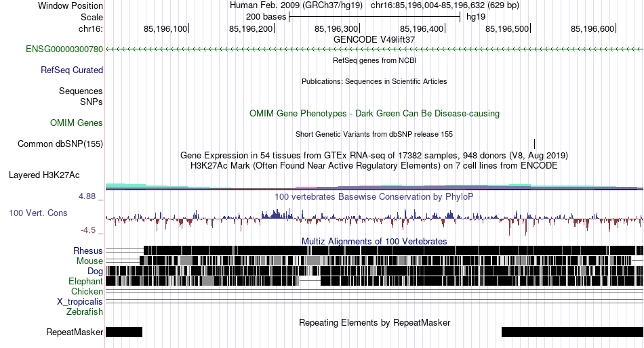Screen dimensions: 644x348
Task: Select the Chicken alignment label
Action: pos(87,291)
